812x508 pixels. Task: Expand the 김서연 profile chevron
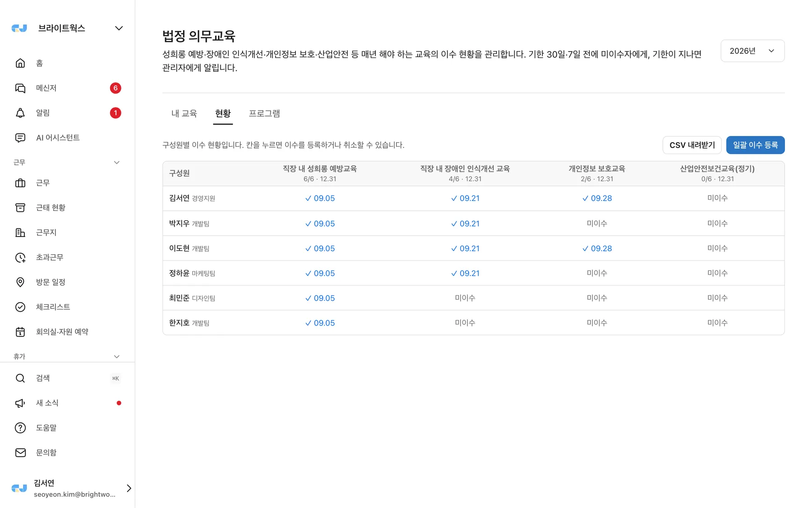[129, 488]
